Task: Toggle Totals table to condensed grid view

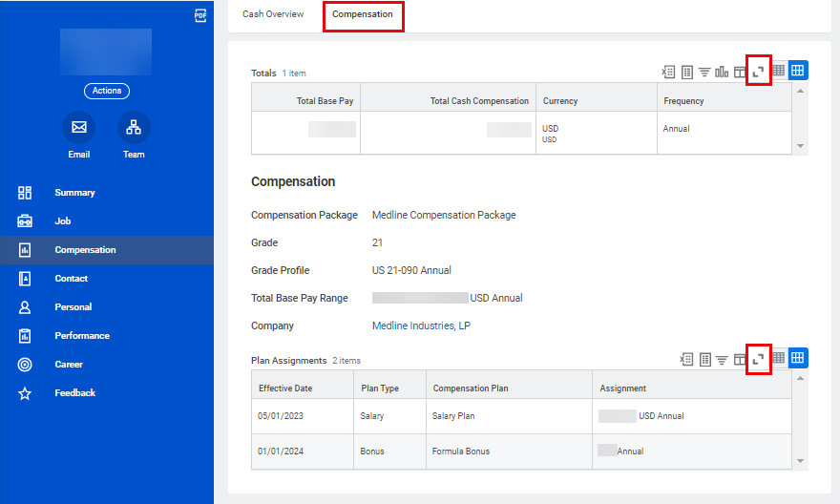Action: 779,71
